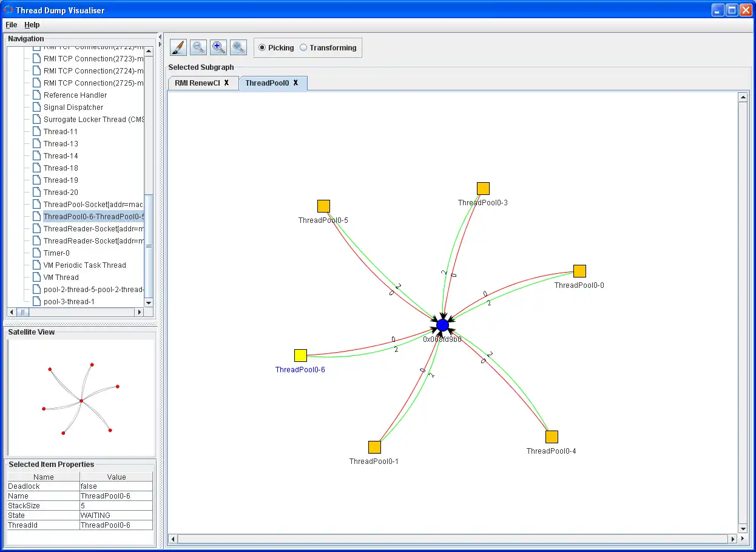This screenshot has width=756, height=552.
Task: Click graph canvas vertical scrollbar up arrow
Action: pyautogui.click(x=743, y=98)
